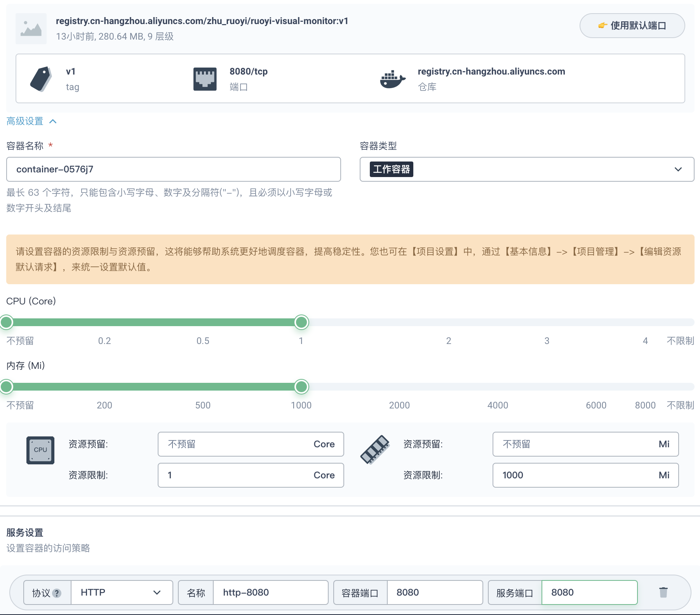This screenshot has height=615, width=700.
Task: Click the CPU slider mark 0.5
Action: tap(203, 341)
